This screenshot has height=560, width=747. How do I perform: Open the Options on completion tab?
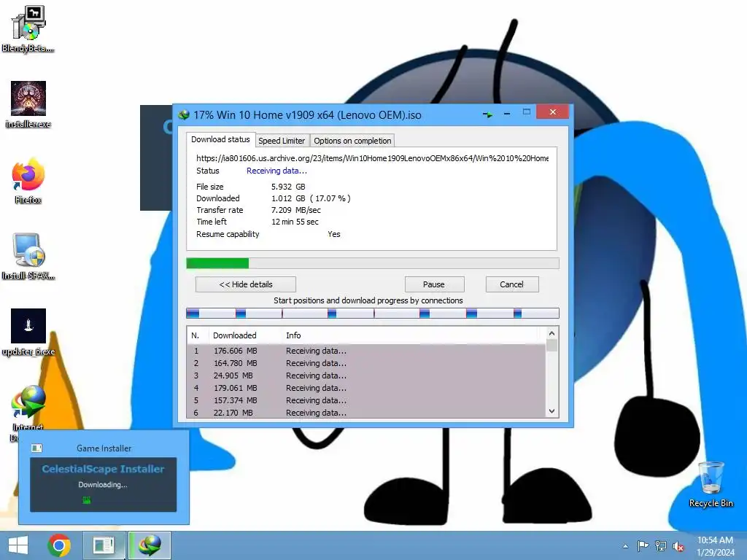352,141
